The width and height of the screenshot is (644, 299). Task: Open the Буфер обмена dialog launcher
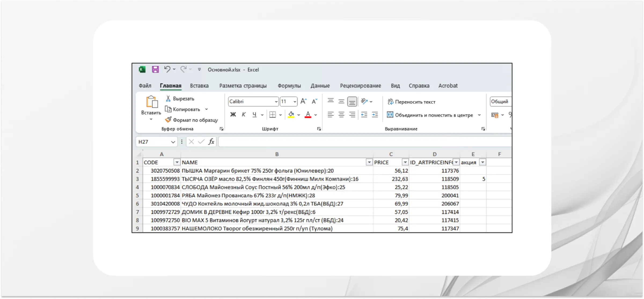(221, 129)
